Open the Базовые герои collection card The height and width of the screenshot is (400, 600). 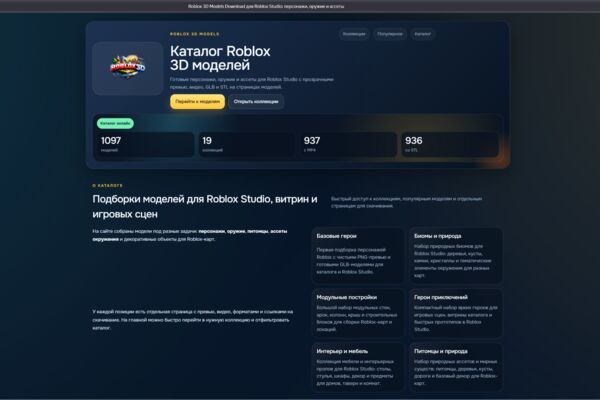358,255
